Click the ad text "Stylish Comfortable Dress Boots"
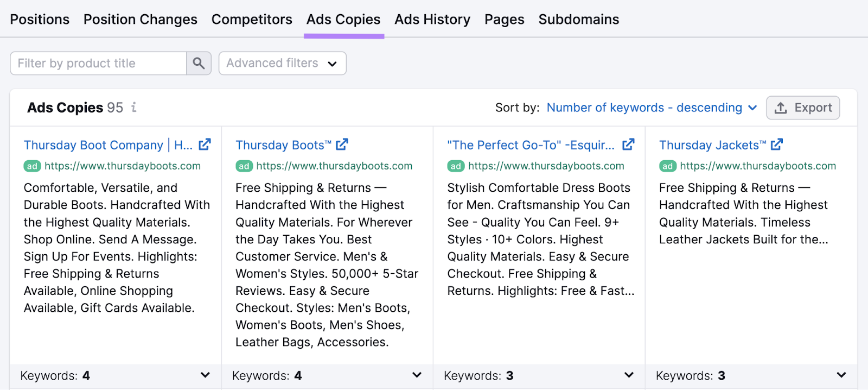The height and width of the screenshot is (390, 868). point(539,188)
